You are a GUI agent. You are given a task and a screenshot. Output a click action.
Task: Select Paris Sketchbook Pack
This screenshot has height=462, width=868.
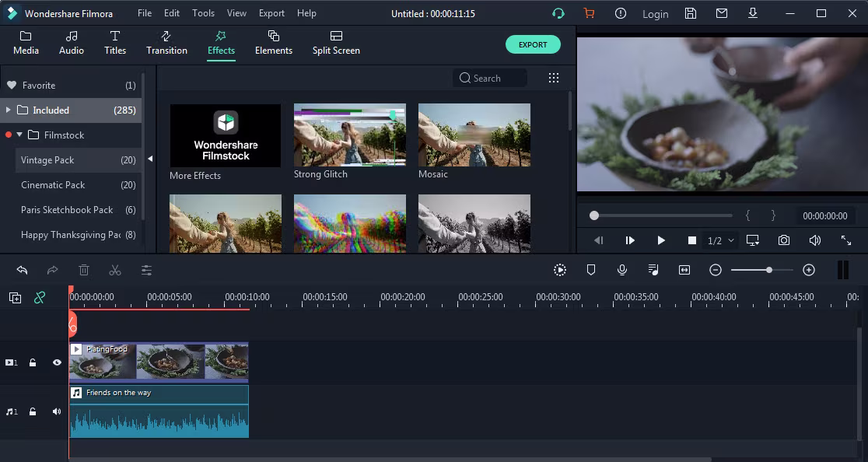78,210
